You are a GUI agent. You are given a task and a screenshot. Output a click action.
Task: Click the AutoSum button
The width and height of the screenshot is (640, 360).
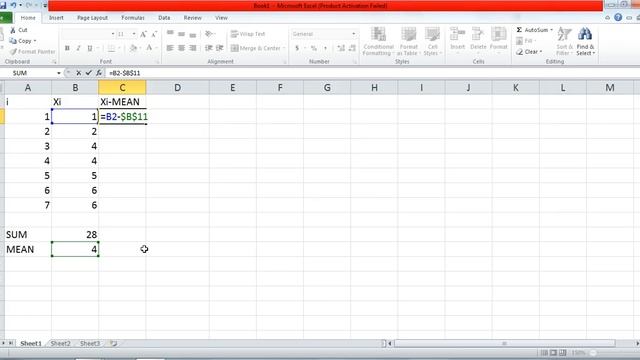point(532,30)
